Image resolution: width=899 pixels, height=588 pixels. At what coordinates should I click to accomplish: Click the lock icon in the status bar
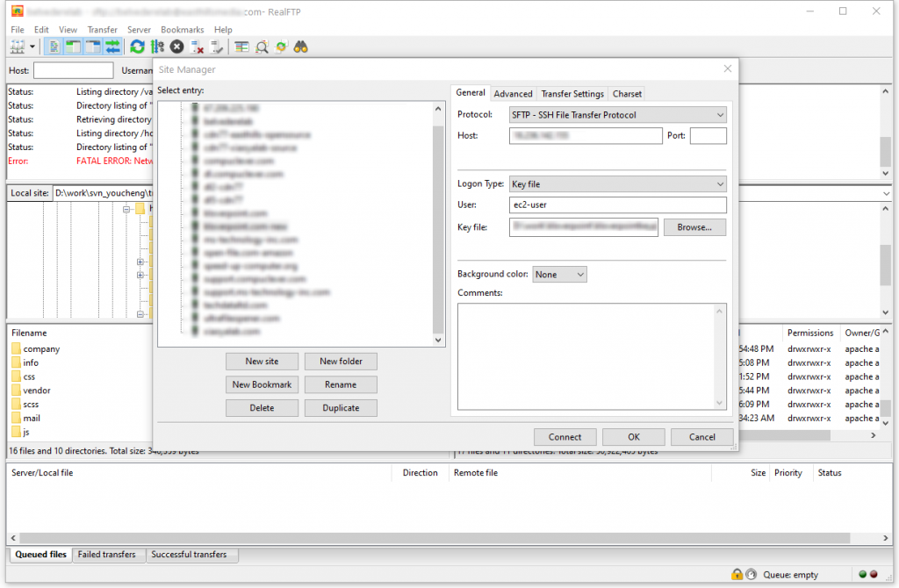(737, 575)
